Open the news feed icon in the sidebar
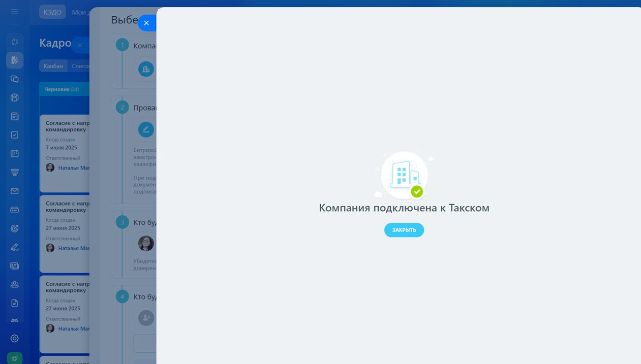Viewport: 641px width, 364px height. [x=15, y=116]
